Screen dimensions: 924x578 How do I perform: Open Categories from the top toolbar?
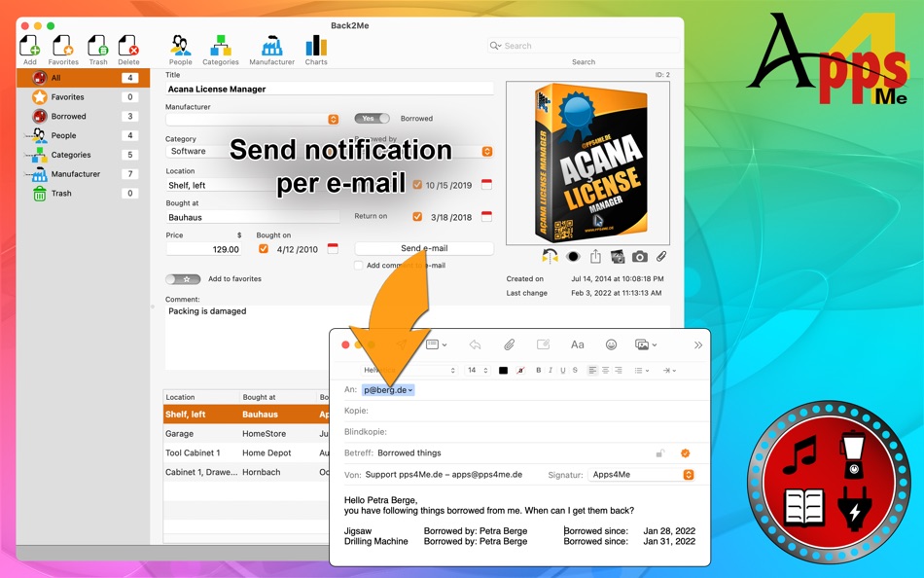[221, 46]
